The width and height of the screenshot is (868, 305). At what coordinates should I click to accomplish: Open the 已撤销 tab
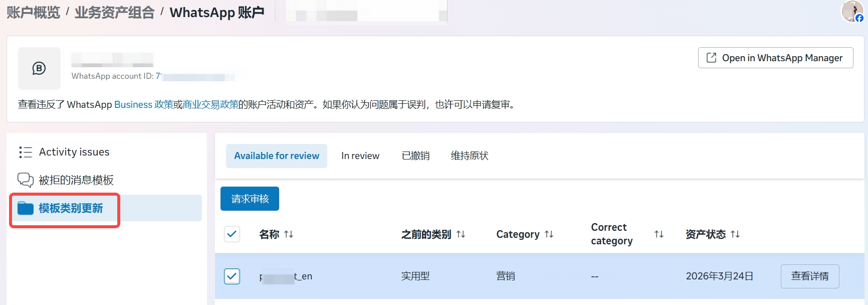415,156
